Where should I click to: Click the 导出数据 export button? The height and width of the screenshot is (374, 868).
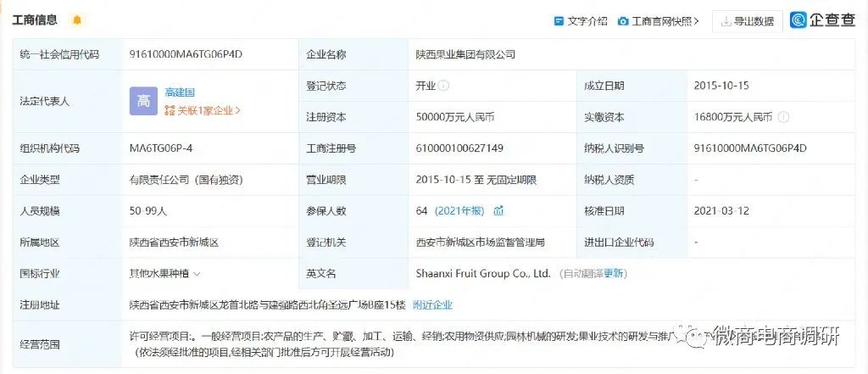(x=748, y=21)
